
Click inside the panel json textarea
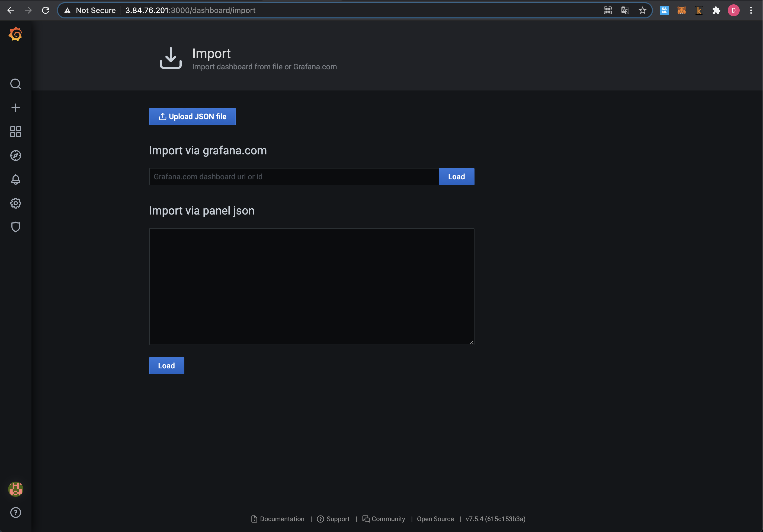pyautogui.click(x=311, y=286)
